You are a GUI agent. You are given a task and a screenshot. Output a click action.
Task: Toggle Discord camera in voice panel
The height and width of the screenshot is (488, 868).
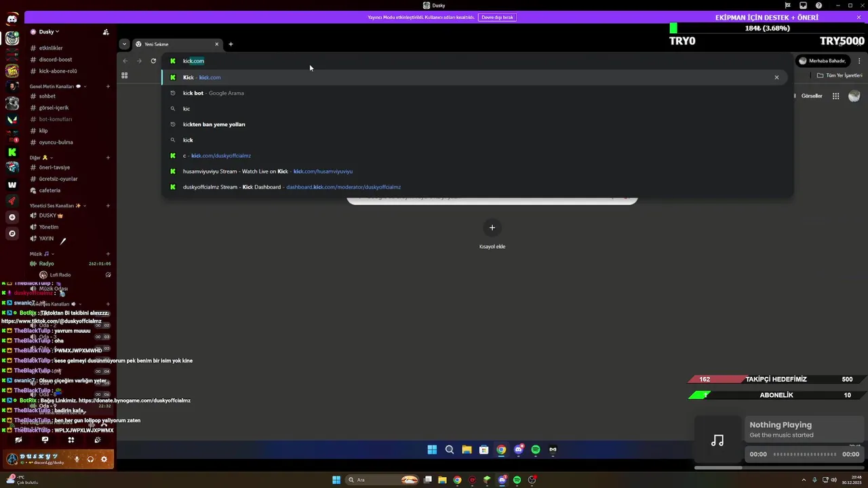(x=18, y=440)
